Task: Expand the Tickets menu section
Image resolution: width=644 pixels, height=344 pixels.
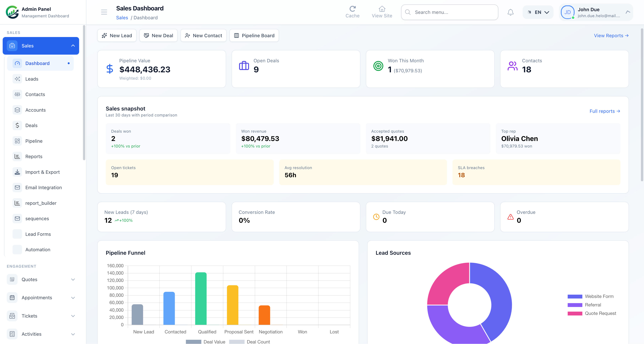Action: click(73, 316)
